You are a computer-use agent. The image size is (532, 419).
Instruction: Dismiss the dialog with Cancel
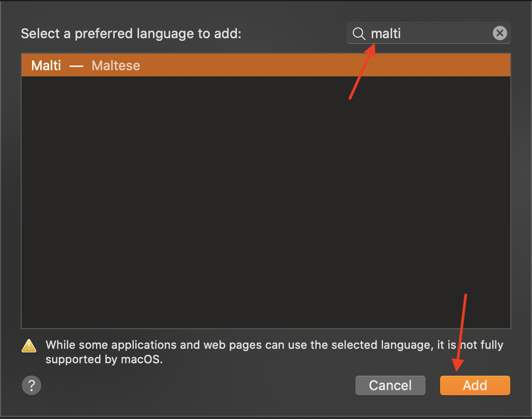390,385
